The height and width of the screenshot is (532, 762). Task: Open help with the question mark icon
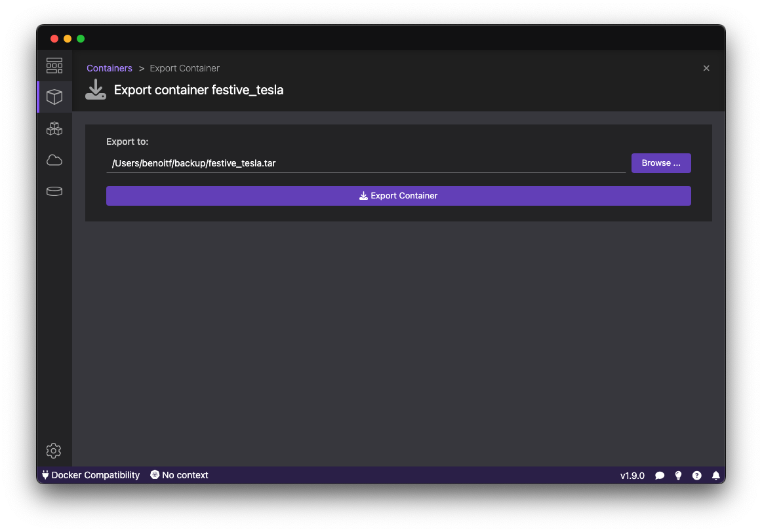(696, 475)
